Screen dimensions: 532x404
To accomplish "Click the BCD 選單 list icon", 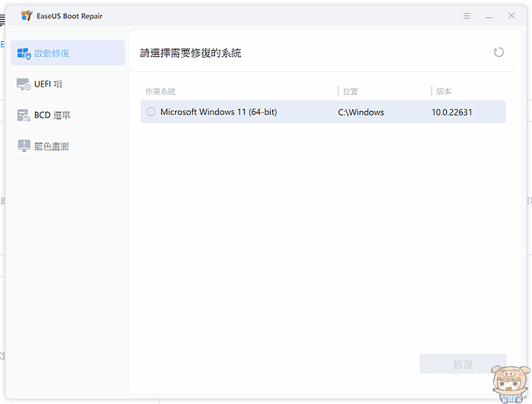I will coord(24,115).
